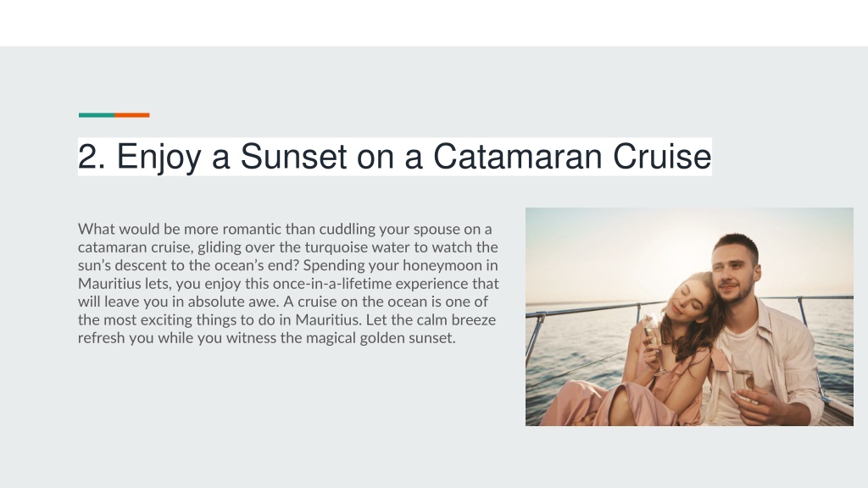
Task: Click the word "Sunset" in the title
Action: [x=293, y=157]
